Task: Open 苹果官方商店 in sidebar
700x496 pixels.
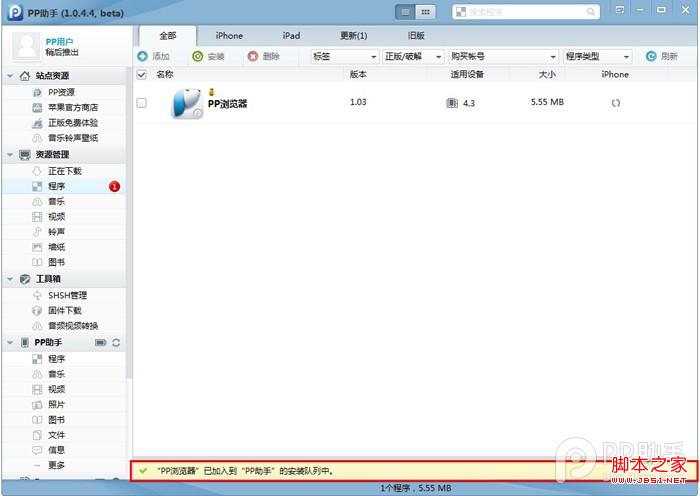Action: [64, 108]
